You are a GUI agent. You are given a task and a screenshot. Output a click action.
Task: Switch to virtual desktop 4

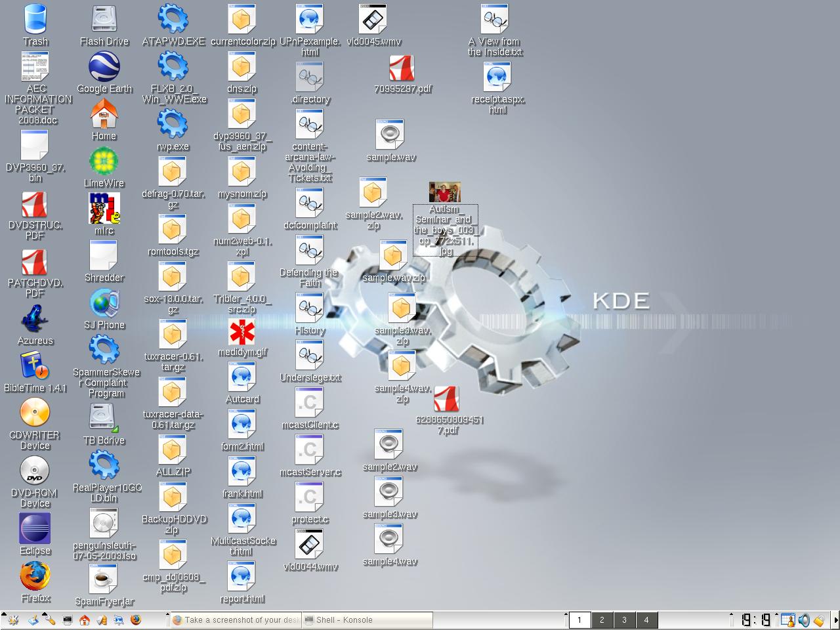646,619
